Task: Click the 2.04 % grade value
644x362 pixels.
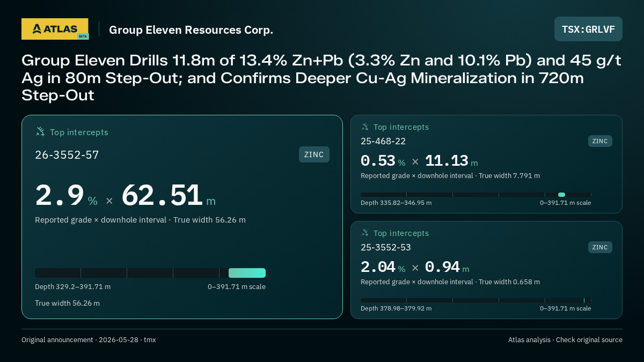Action: pos(383,267)
